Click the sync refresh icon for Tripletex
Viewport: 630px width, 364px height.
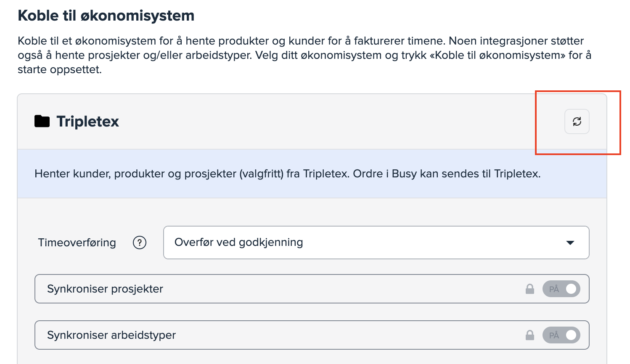point(577,121)
